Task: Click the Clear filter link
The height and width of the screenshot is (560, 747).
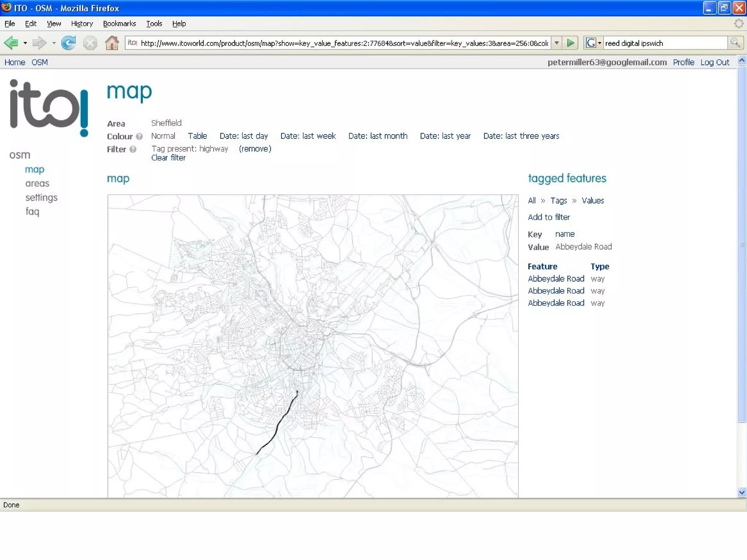Action: point(168,158)
